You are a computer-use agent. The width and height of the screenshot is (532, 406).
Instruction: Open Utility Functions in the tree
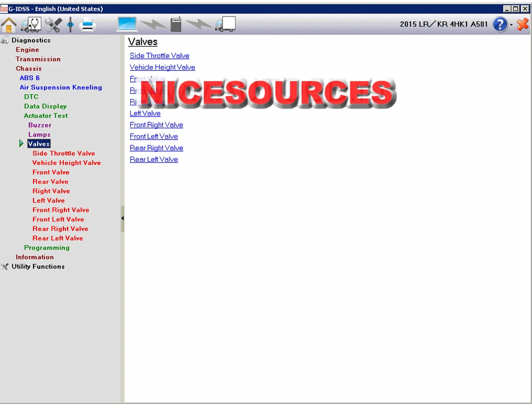tap(38, 267)
